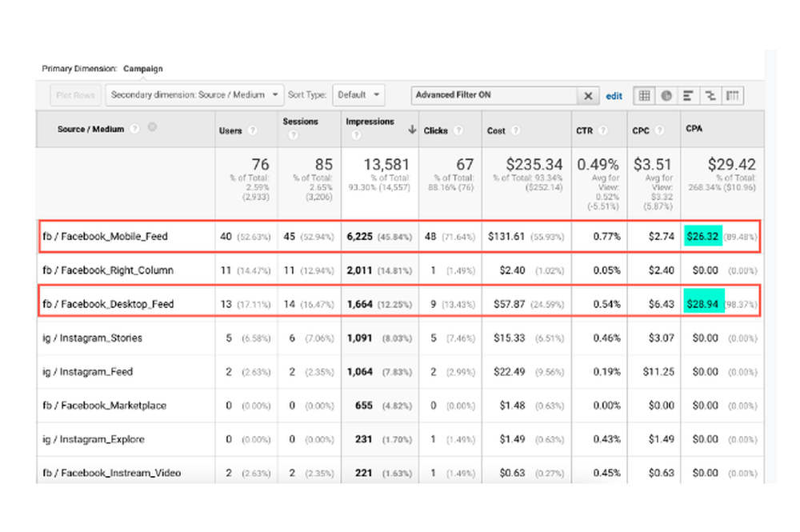Remove the Source / Medium secondary dimension
Image resolution: width=800 pixels, height=532 pixels.
pyautogui.click(x=152, y=127)
